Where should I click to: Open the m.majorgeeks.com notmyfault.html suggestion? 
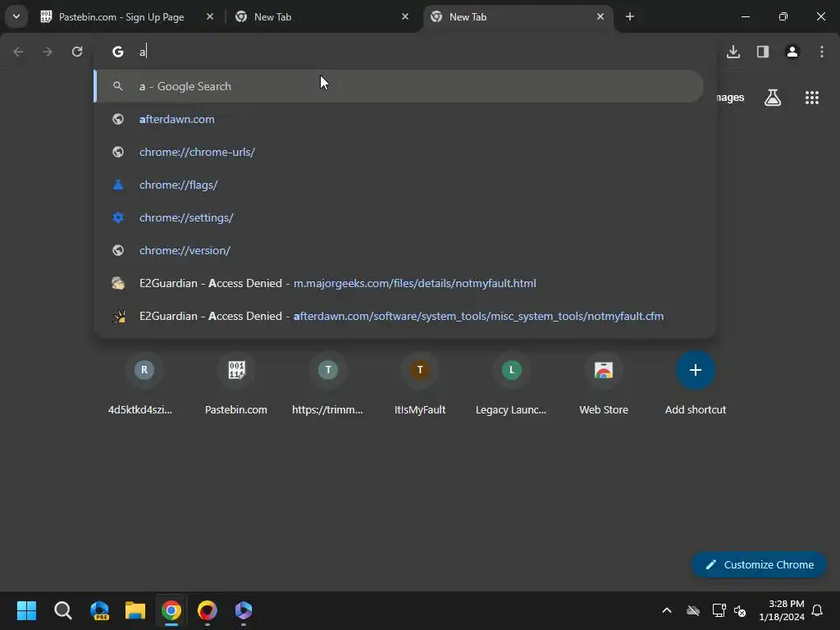click(399, 283)
